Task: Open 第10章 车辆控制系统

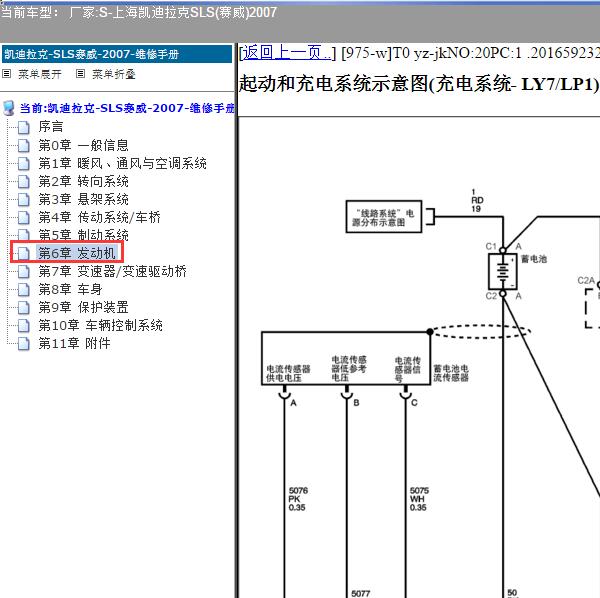Action: click(x=101, y=325)
